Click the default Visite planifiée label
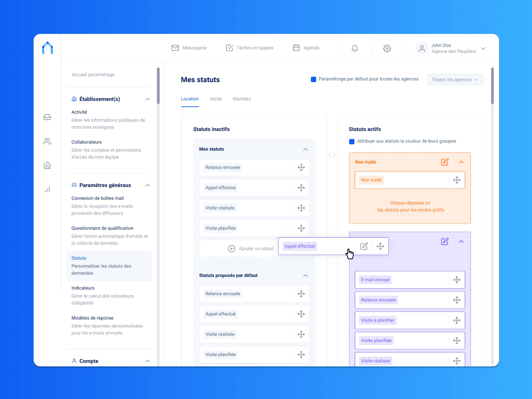532x399 pixels. [x=221, y=354]
